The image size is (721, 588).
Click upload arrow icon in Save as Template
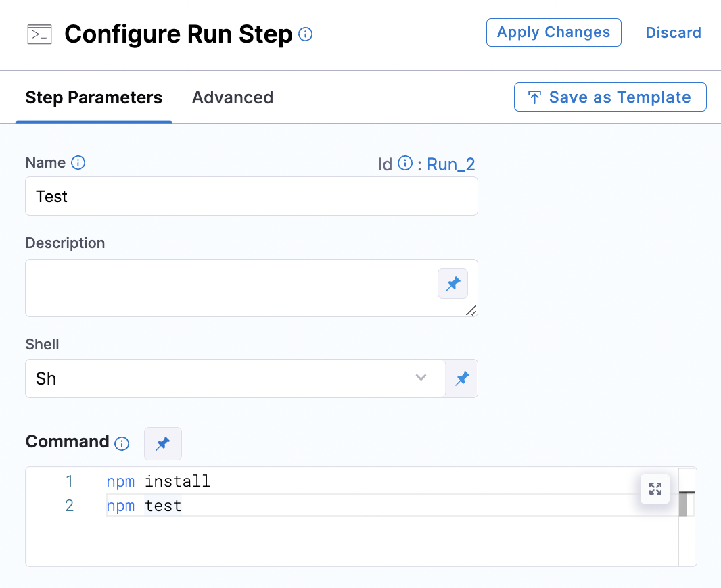pos(534,97)
